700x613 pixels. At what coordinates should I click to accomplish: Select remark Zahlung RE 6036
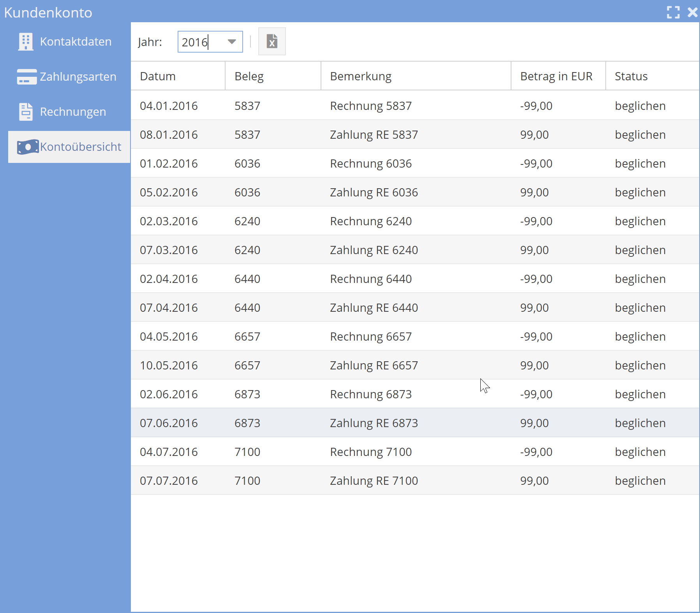click(x=374, y=193)
